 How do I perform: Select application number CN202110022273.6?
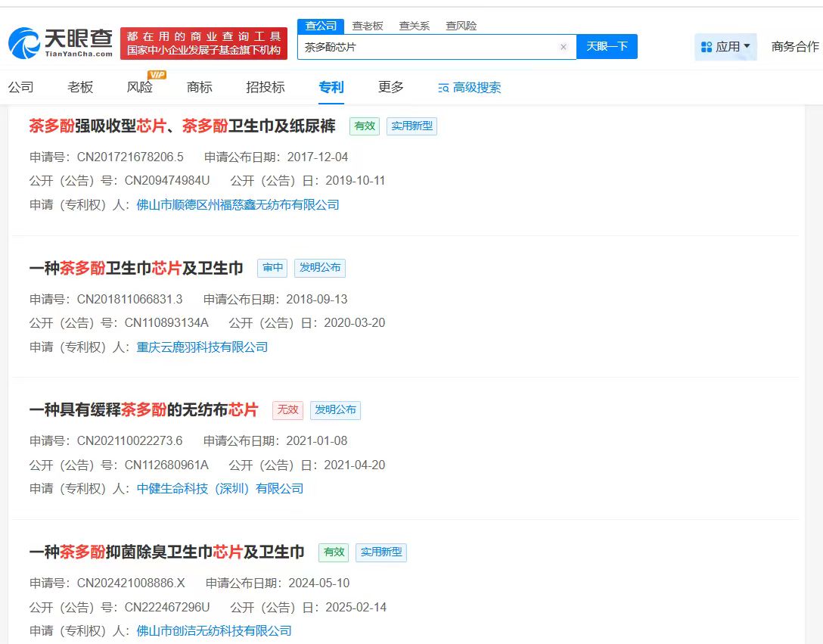[129, 440]
